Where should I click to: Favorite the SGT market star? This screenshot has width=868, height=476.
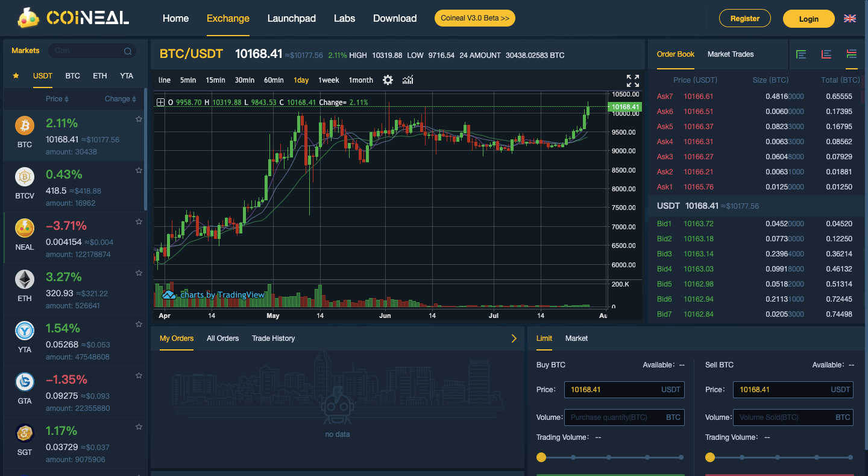pos(139,427)
